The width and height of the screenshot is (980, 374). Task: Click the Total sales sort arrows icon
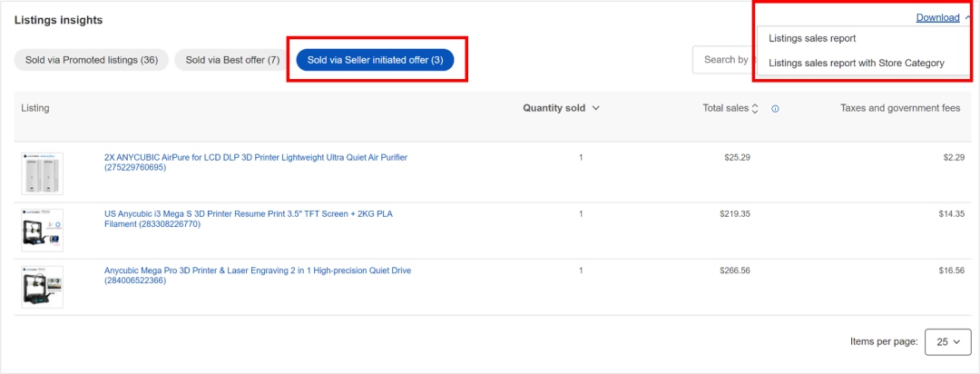[755, 109]
